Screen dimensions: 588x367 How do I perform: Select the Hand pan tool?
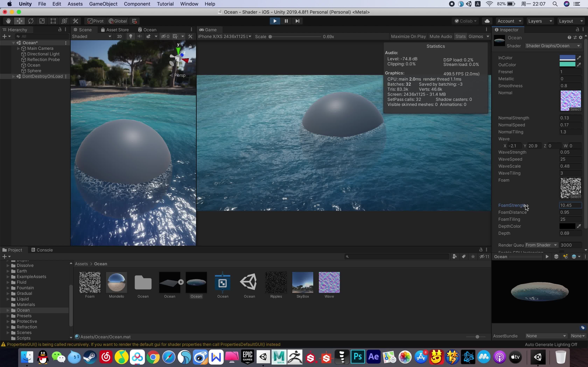[x=8, y=21]
